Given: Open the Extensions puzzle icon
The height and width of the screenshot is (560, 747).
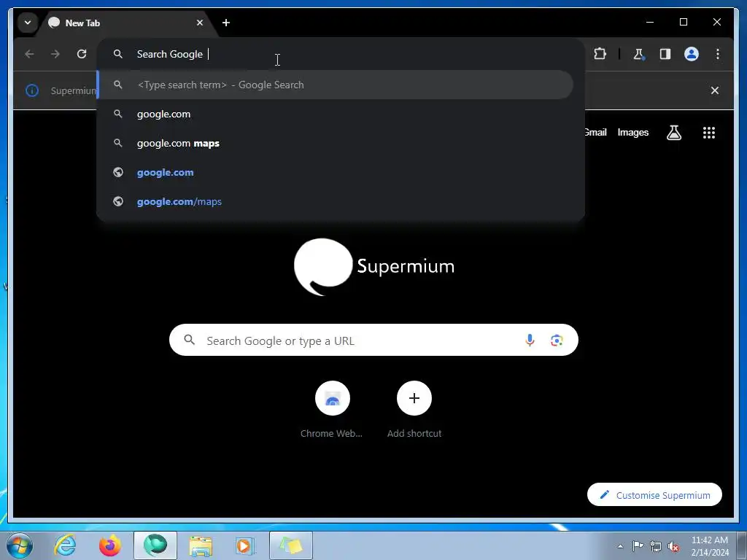Looking at the screenshot, I should 600,54.
